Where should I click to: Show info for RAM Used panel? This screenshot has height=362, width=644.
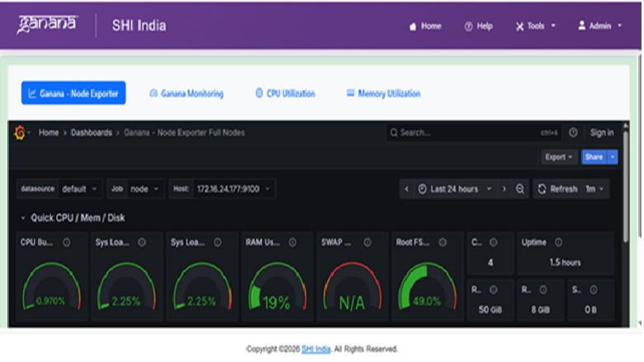292,242
